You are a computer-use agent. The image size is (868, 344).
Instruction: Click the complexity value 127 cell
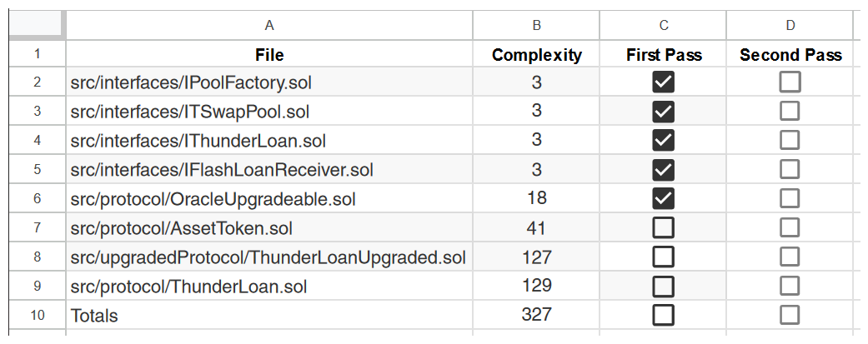pyautogui.click(x=537, y=257)
